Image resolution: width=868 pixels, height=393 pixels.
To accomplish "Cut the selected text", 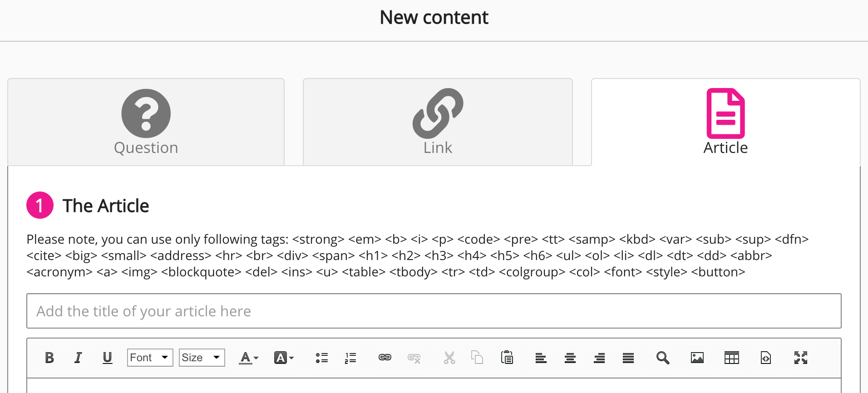I will 449,358.
